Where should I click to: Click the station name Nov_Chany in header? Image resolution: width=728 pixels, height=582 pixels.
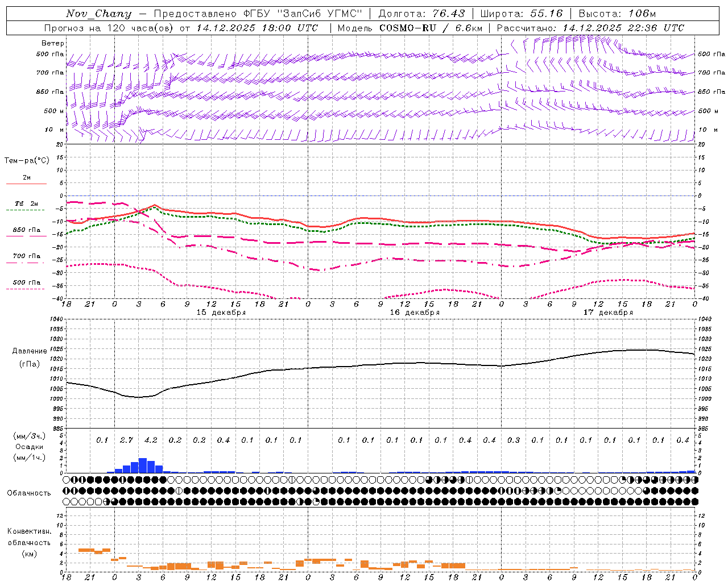click(x=99, y=14)
